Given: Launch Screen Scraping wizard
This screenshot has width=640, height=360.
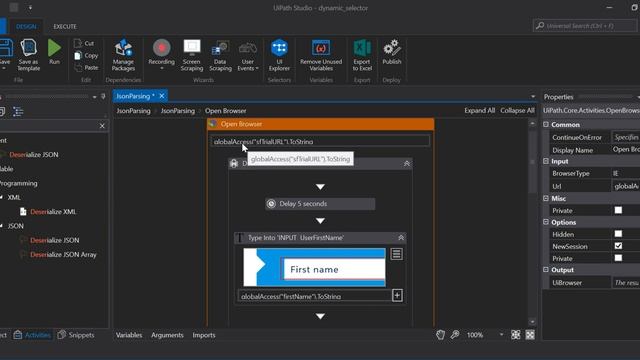Looking at the screenshot, I should 192,55.
